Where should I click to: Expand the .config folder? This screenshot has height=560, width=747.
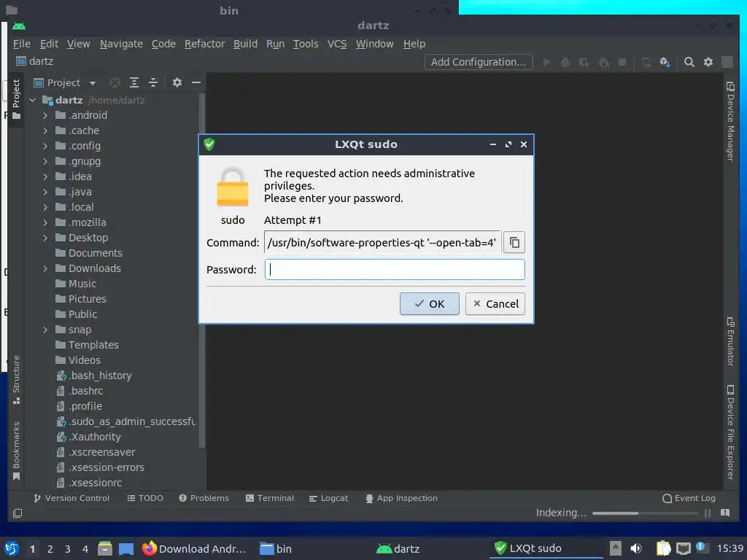click(x=45, y=146)
